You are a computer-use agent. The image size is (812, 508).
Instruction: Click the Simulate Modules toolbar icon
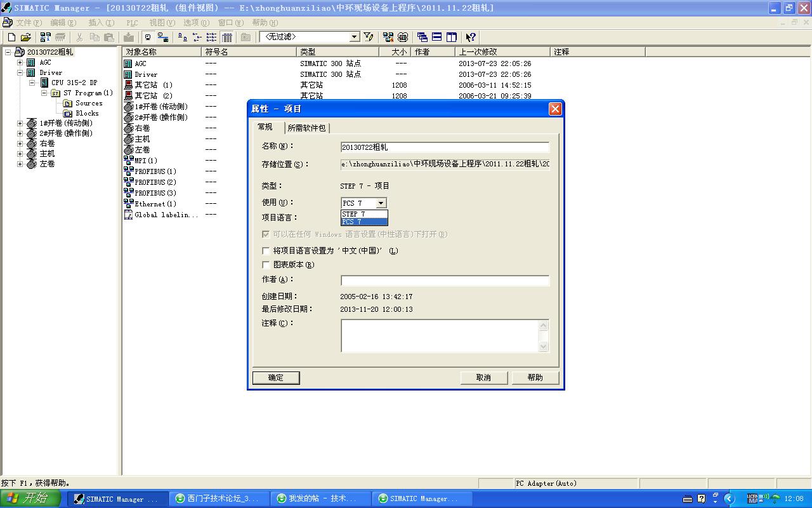click(403, 37)
